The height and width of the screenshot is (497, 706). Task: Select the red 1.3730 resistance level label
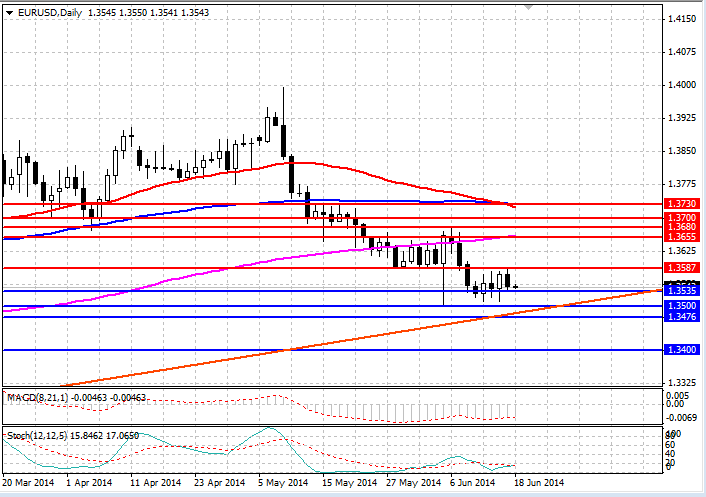click(x=682, y=204)
